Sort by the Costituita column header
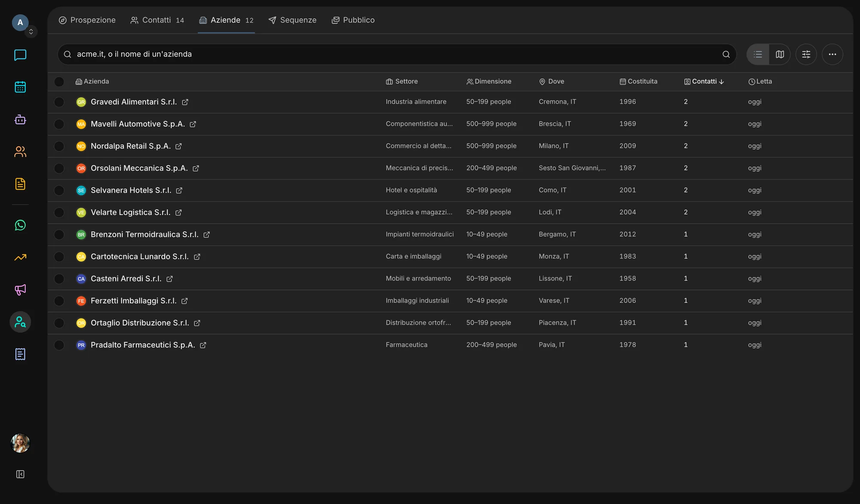Image resolution: width=860 pixels, height=504 pixels. [x=638, y=81]
